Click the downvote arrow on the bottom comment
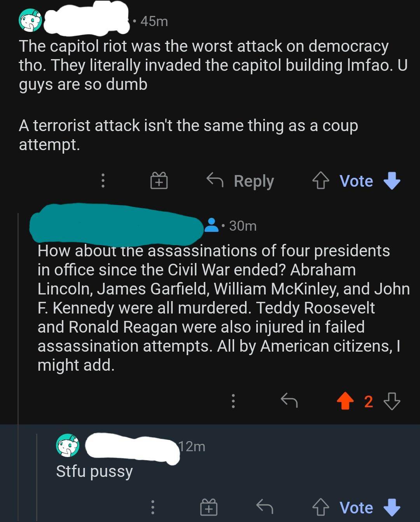 tap(391, 508)
